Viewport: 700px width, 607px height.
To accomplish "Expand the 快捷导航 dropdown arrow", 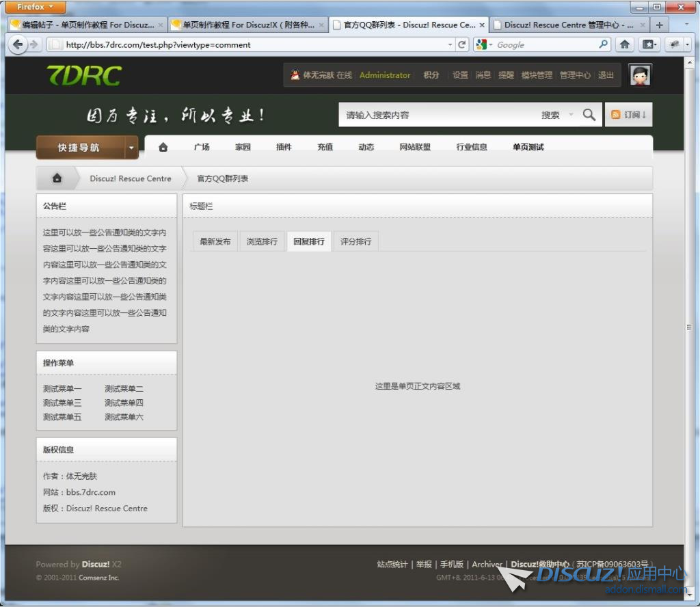I will pos(131,148).
